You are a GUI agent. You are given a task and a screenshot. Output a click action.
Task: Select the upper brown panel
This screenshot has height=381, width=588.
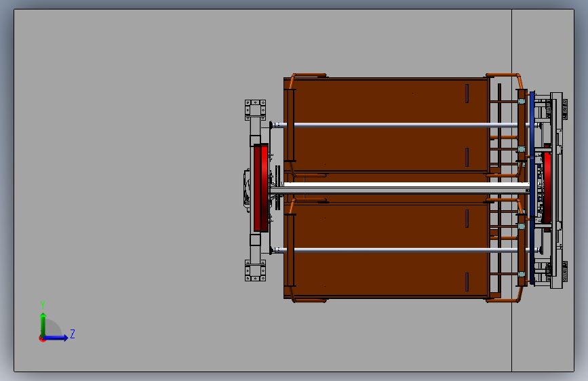pyautogui.click(x=387, y=125)
